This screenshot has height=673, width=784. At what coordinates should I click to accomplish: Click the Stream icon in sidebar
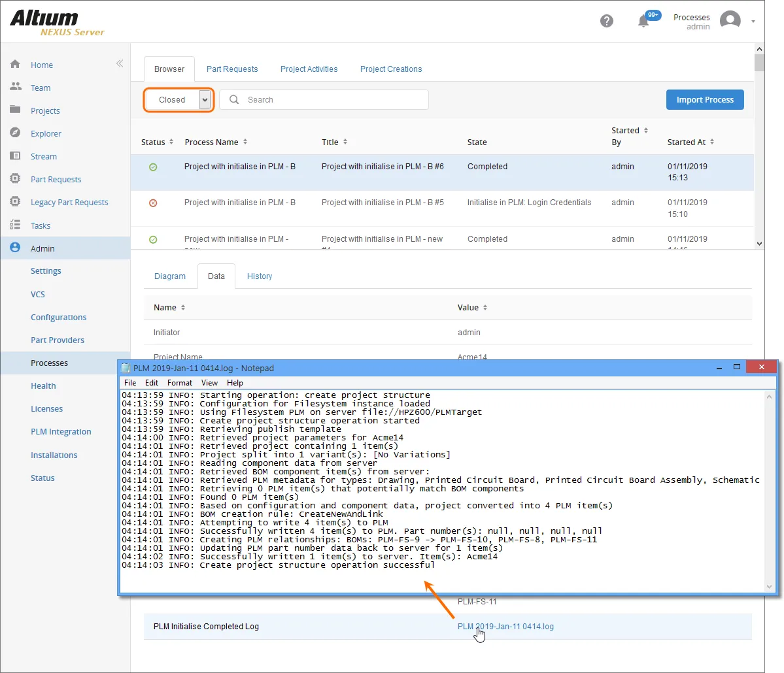15,156
